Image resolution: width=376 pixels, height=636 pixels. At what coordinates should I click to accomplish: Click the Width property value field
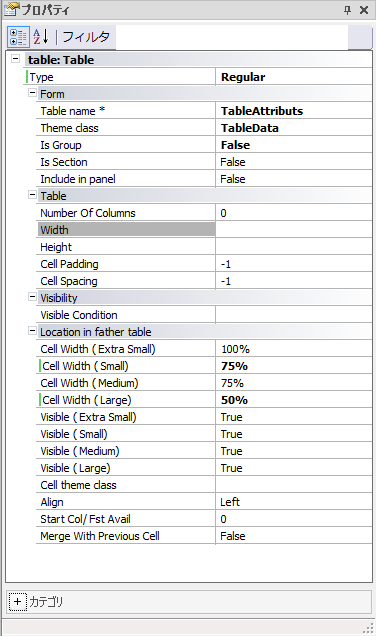click(x=294, y=230)
